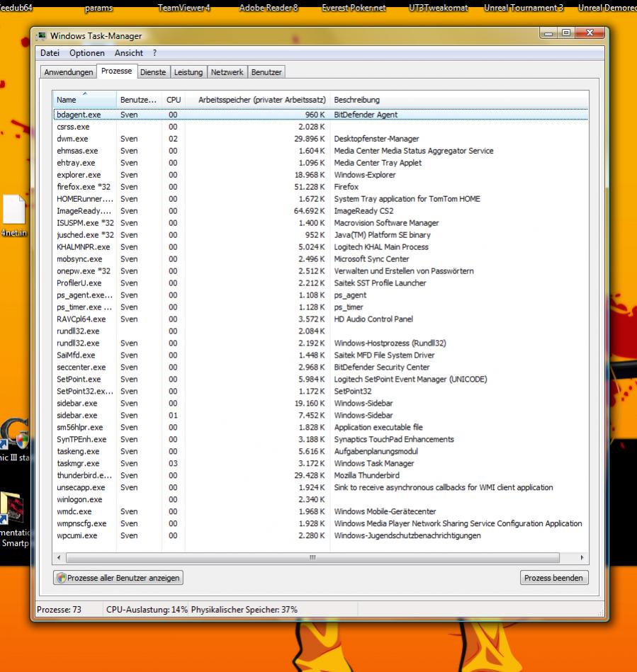This screenshot has height=672, width=637.
Task: Select the wpcumi.exe process
Action: pos(320,535)
